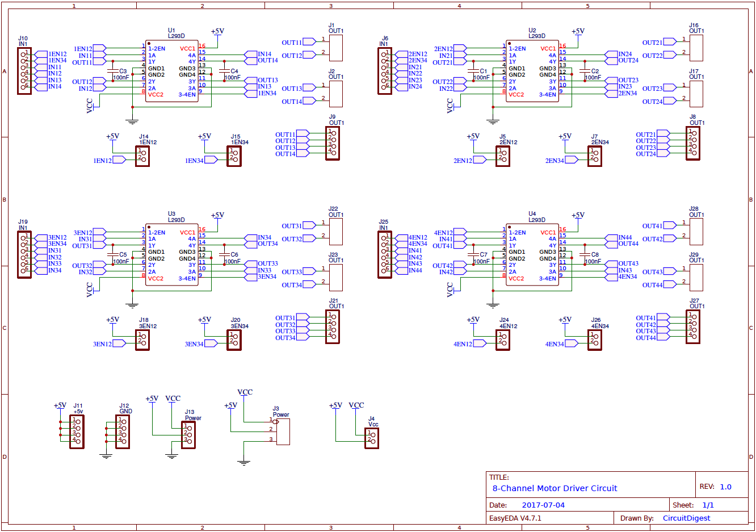Select the U1 L293D chip symbol
This screenshot has width=756, height=532.
pyautogui.click(x=172, y=71)
